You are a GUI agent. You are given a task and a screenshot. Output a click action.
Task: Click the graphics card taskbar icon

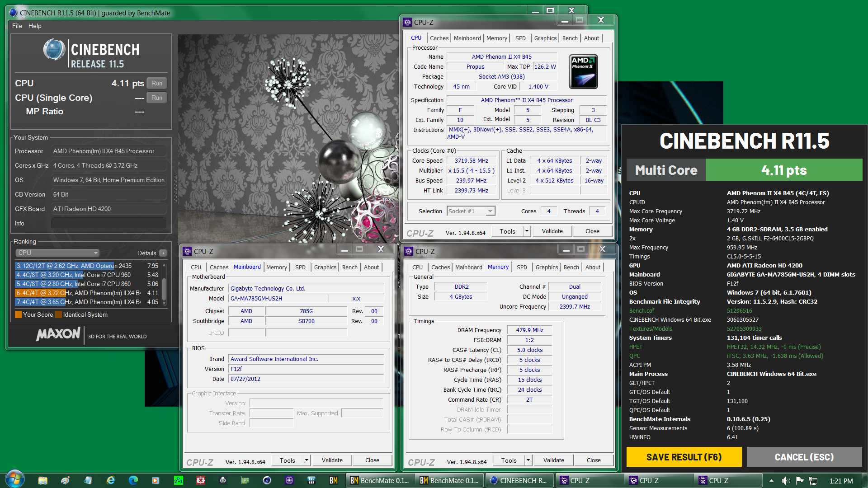[x=245, y=480]
